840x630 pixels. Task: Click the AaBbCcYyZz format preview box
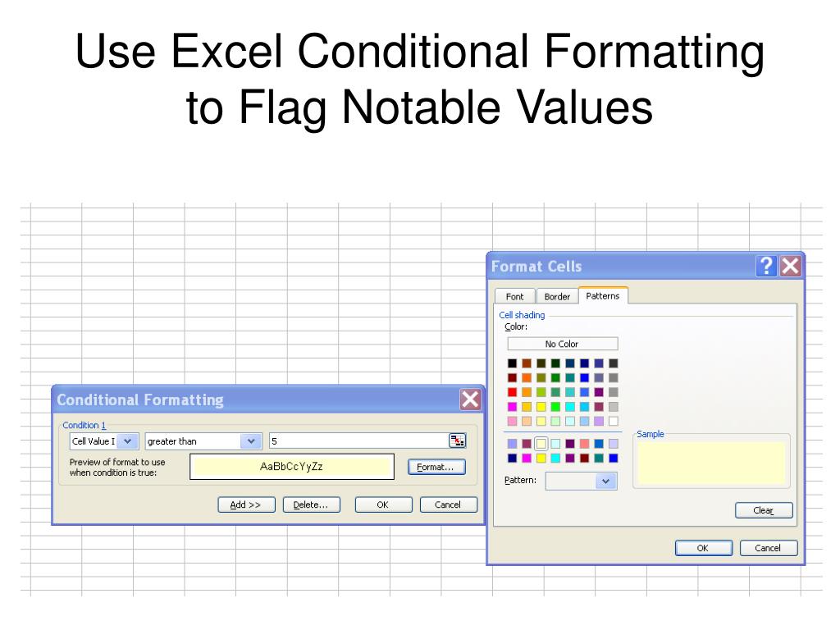click(292, 467)
